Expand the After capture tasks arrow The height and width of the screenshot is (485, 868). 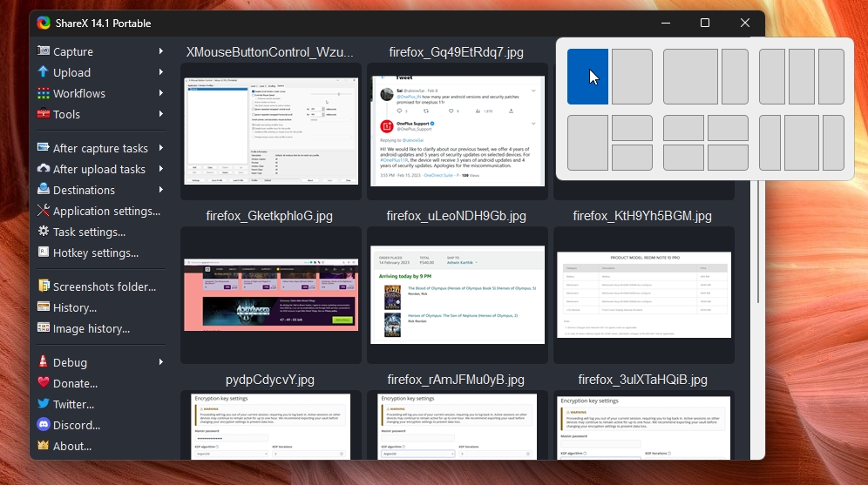point(160,148)
